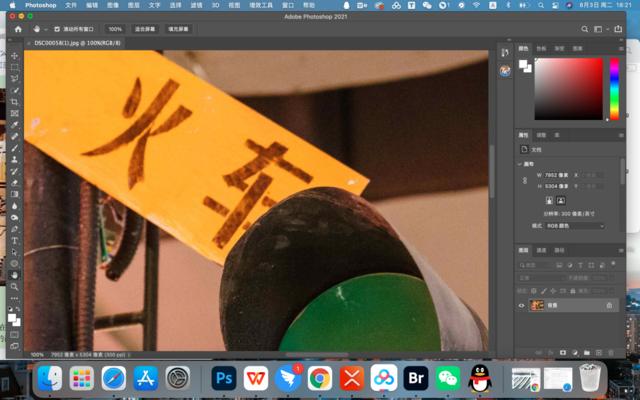
Task: Open the collapsed History panel icon
Action: [505, 52]
